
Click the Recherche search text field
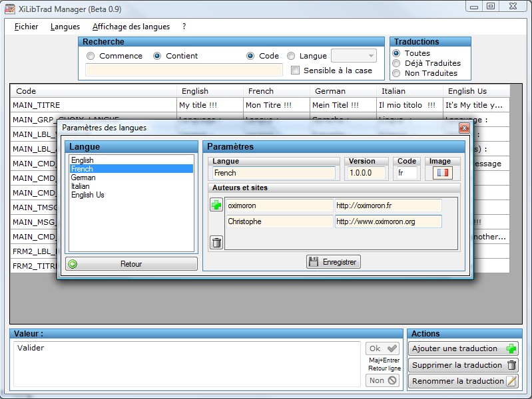click(x=184, y=70)
